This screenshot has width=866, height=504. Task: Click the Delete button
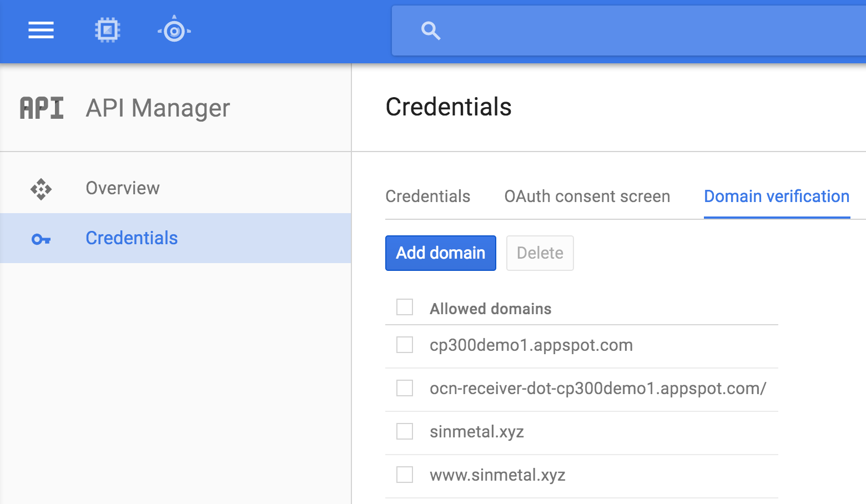tap(540, 253)
